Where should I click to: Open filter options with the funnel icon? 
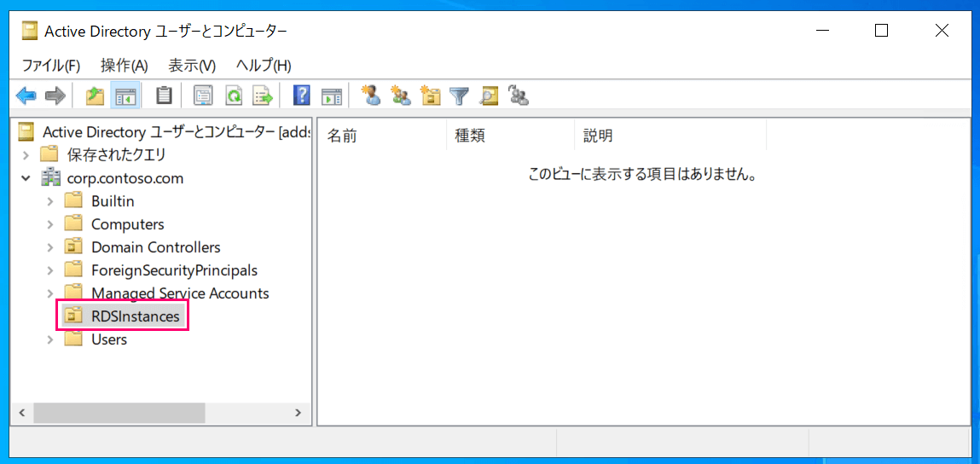460,96
